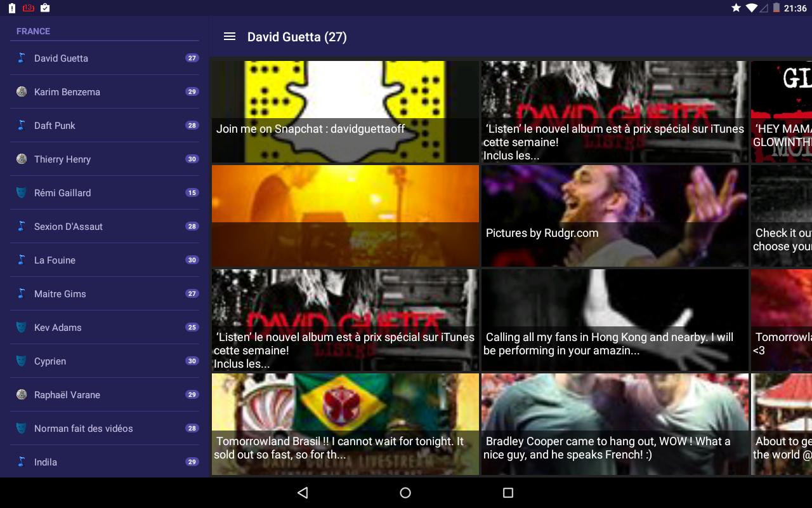
Task: Tap the 27 count badge on David Guetta
Action: pyautogui.click(x=192, y=58)
